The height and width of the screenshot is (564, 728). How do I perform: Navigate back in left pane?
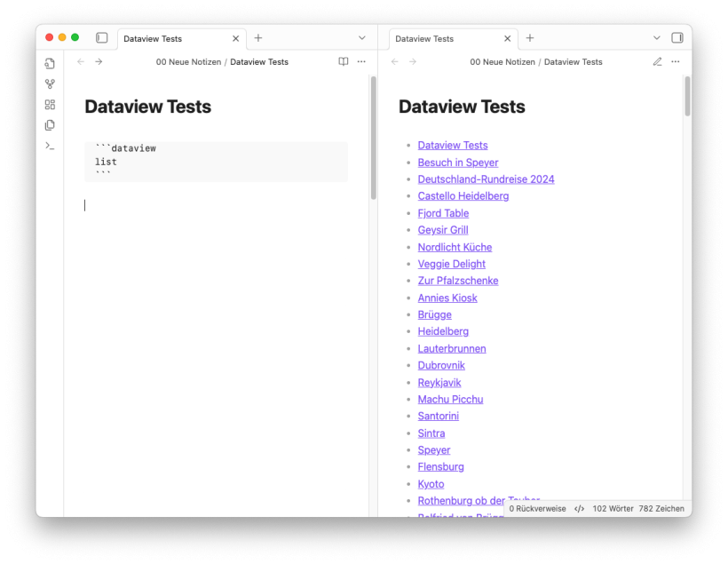click(x=81, y=62)
